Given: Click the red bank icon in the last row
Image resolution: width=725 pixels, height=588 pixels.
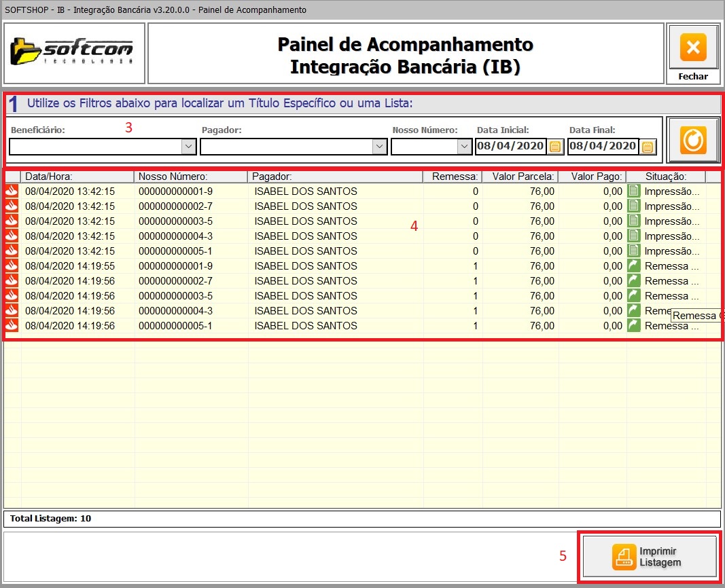Looking at the screenshot, I should 12,325.
